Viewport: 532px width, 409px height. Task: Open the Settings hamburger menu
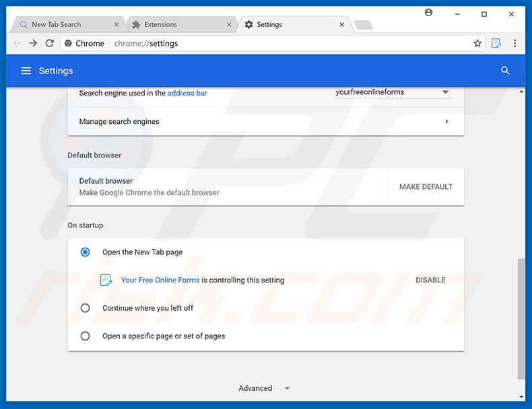[26, 71]
